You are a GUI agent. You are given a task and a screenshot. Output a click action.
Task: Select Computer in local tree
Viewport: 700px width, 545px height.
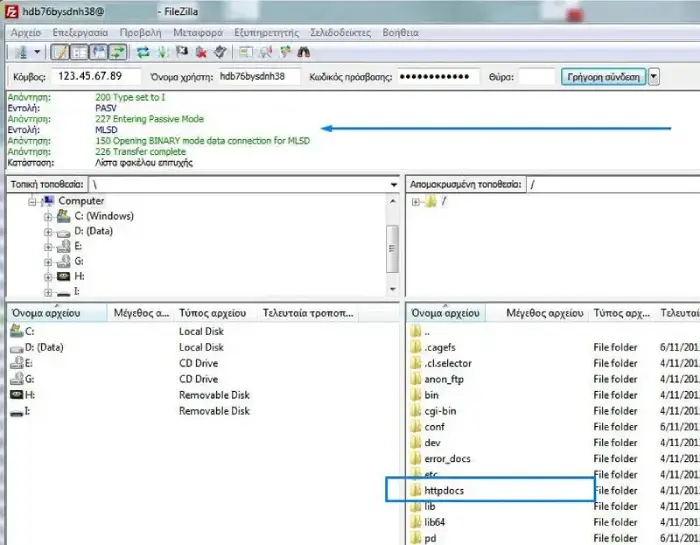coord(81,201)
